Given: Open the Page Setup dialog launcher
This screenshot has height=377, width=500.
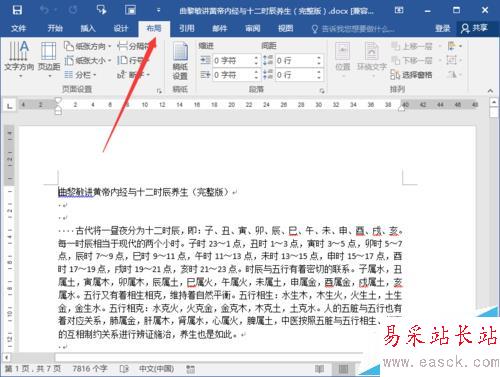Looking at the screenshot, I should coord(159,91).
